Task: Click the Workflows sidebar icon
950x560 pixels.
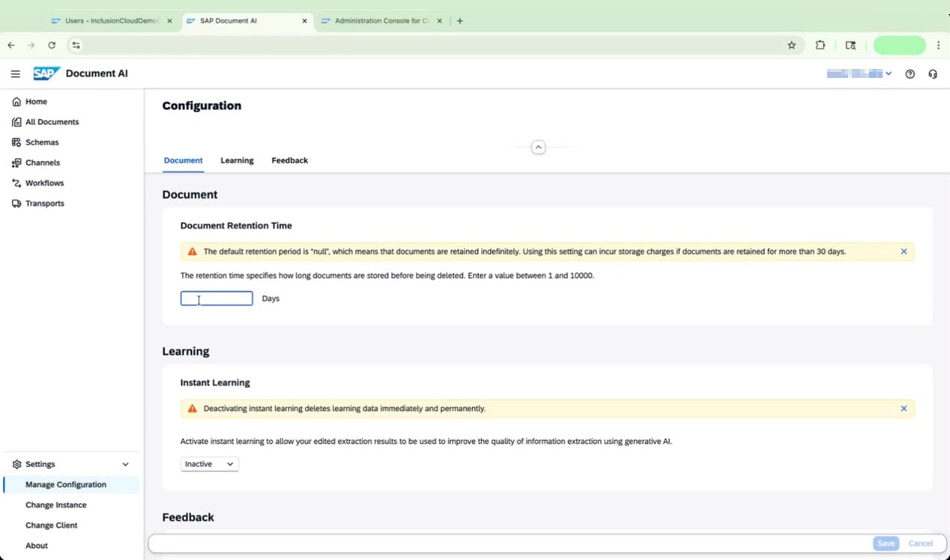Action: click(16, 183)
